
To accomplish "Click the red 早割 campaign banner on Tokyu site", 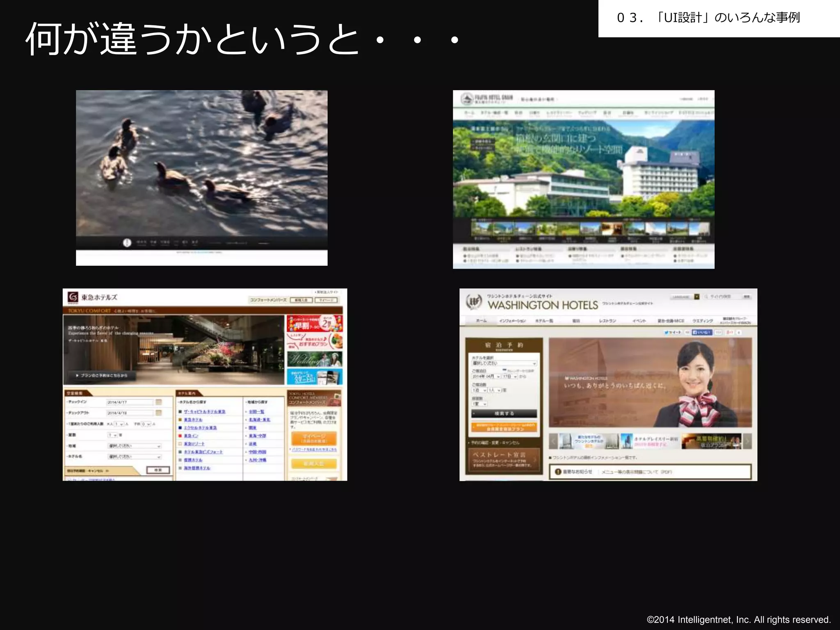I will pos(315,323).
